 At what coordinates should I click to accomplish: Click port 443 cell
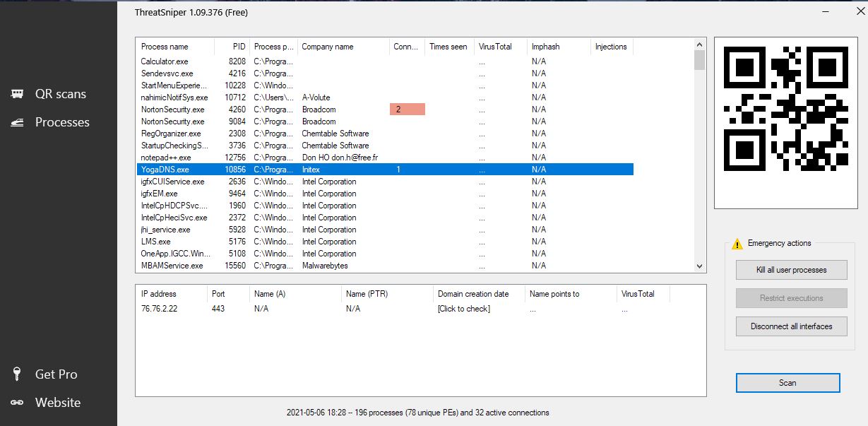218,309
